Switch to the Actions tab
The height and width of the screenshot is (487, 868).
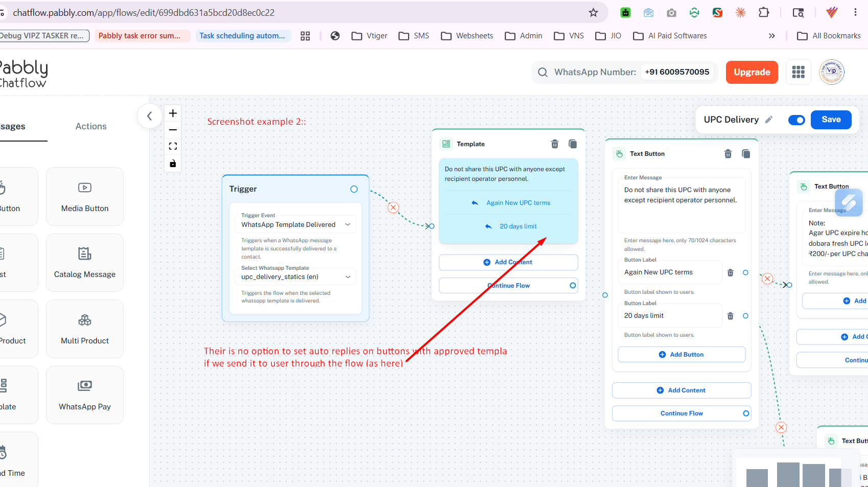click(91, 126)
